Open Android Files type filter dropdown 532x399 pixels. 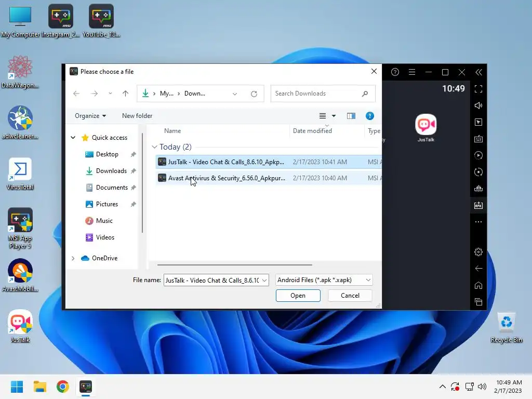pyautogui.click(x=368, y=280)
